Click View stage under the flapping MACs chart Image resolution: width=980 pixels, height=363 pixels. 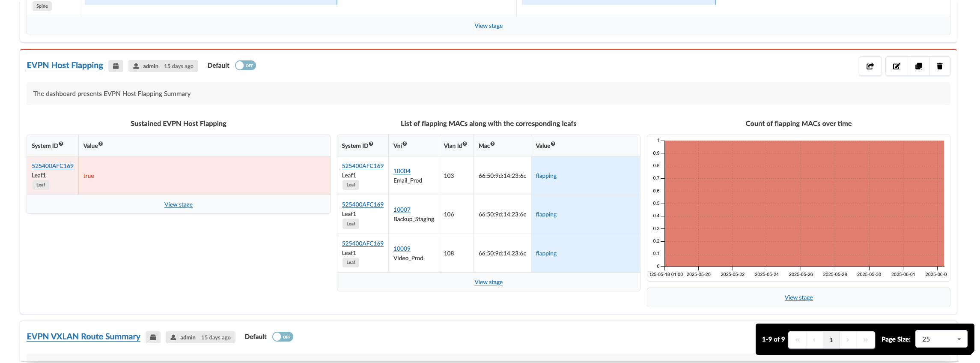click(x=798, y=297)
